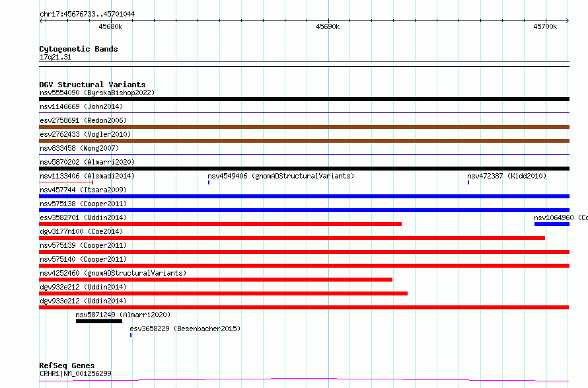Click small blue nsv472387 variant marker
Screen dimensions: 588x388
(x=468, y=182)
